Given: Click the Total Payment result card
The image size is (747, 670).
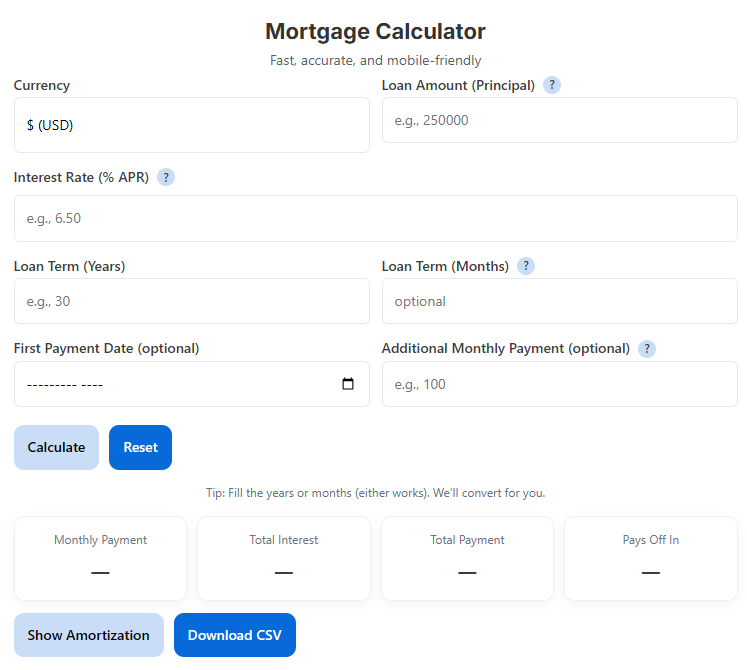Looking at the screenshot, I should click(x=467, y=558).
